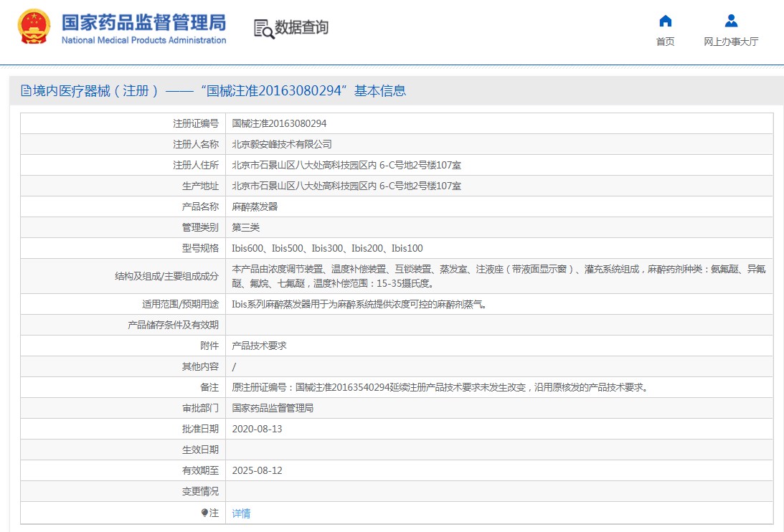Image resolution: width=784 pixels, height=532 pixels.
Task: Click the 结构及组成/主要组成成分 label
Action: tap(167, 276)
